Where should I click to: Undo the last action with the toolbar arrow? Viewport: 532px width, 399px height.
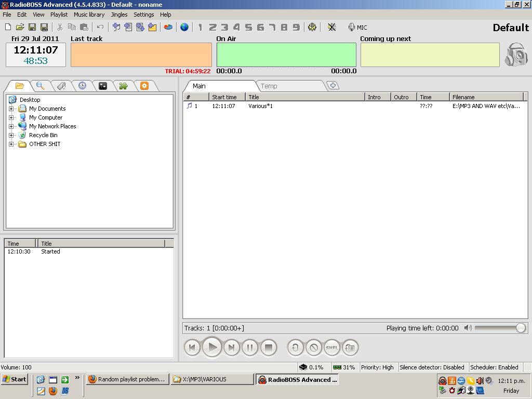(x=100, y=27)
